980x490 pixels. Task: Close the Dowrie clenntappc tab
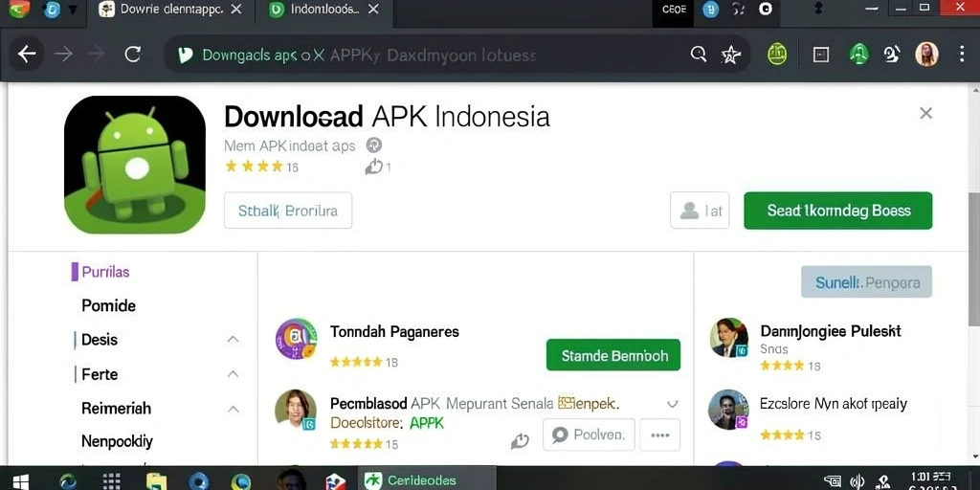click(235, 10)
